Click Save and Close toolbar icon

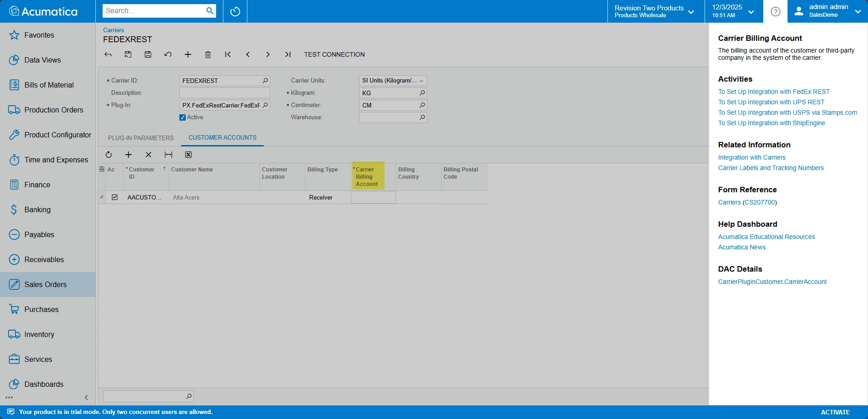click(x=128, y=54)
